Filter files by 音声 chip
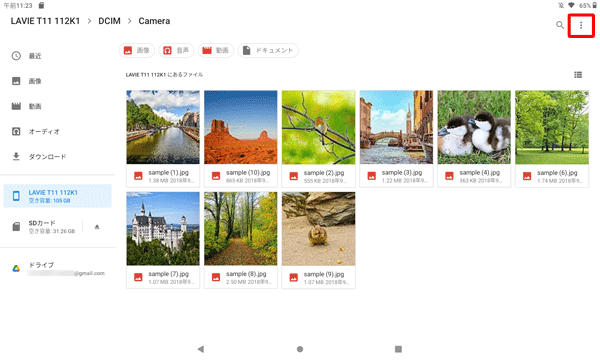The width and height of the screenshot is (600, 360). tap(176, 50)
